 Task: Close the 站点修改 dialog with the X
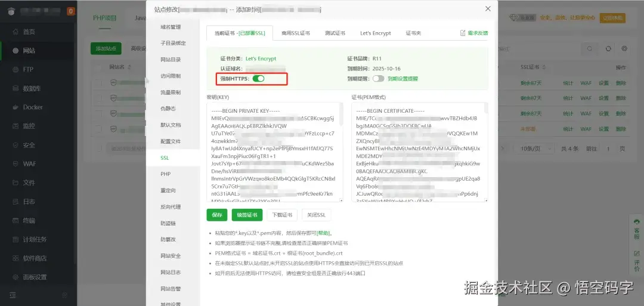click(488, 8)
